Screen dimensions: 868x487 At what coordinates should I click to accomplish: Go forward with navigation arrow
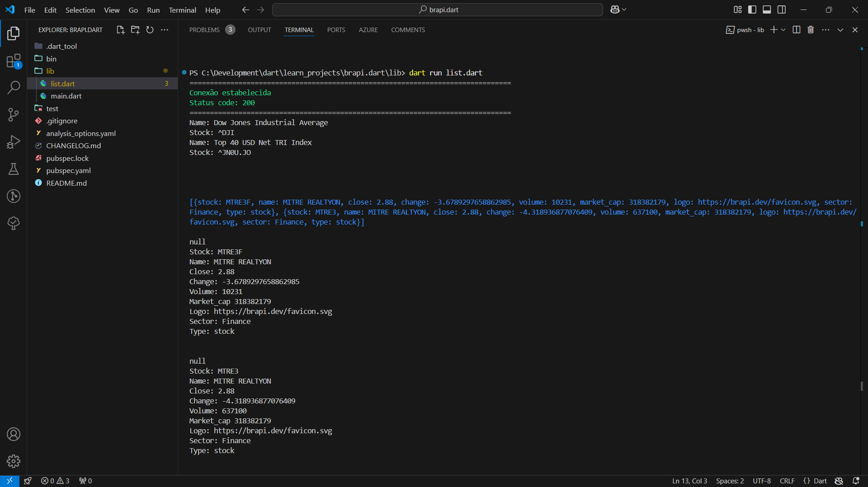[x=260, y=9]
